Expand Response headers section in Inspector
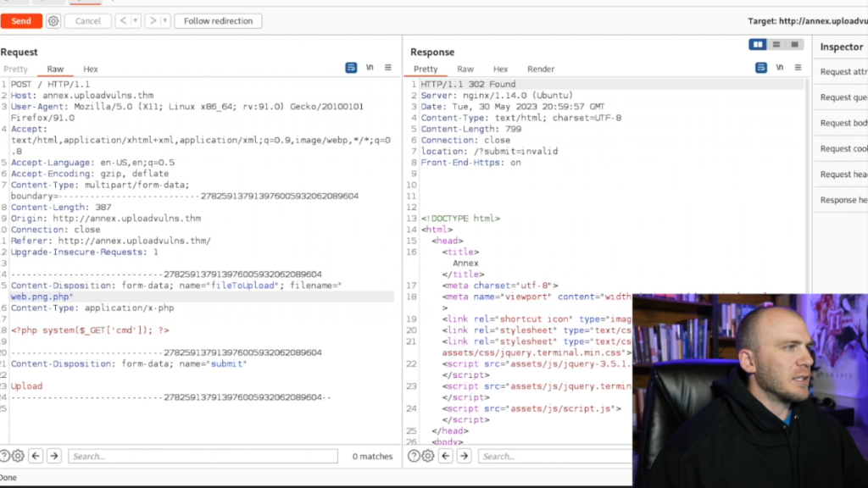The height and width of the screenshot is (488, 868). pyautogui.click(x=843, y=200)
